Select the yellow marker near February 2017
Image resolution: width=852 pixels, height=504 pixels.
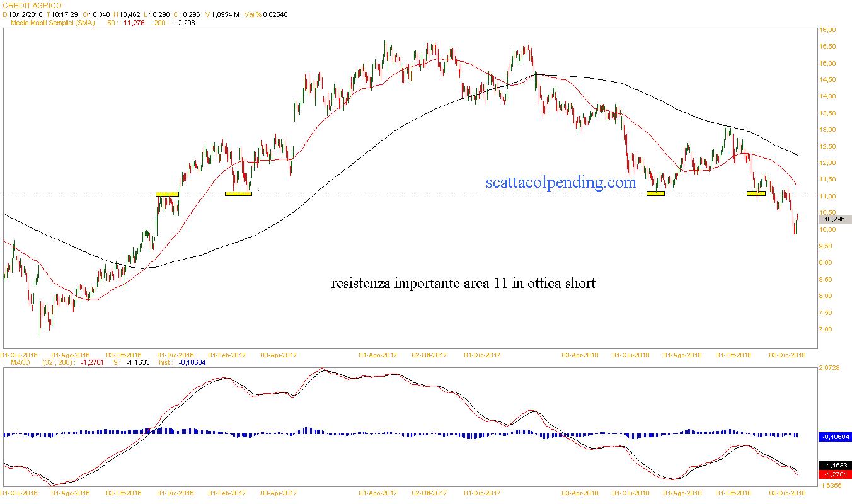[x=238, y=193]
